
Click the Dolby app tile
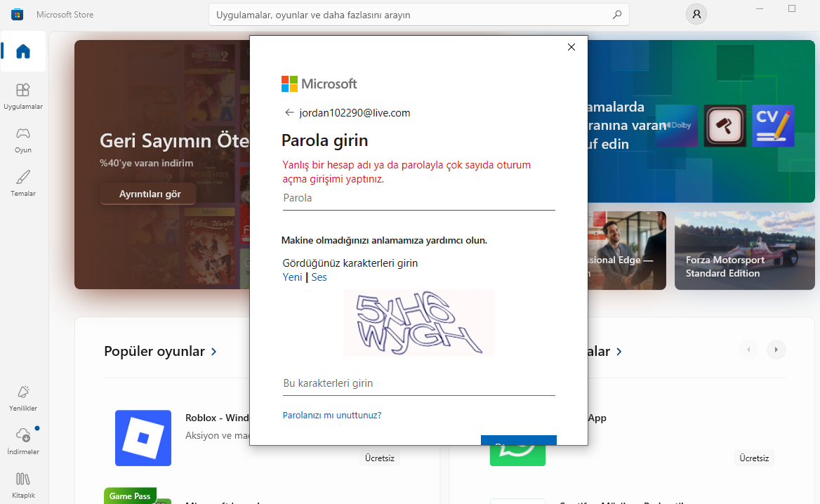677,126
